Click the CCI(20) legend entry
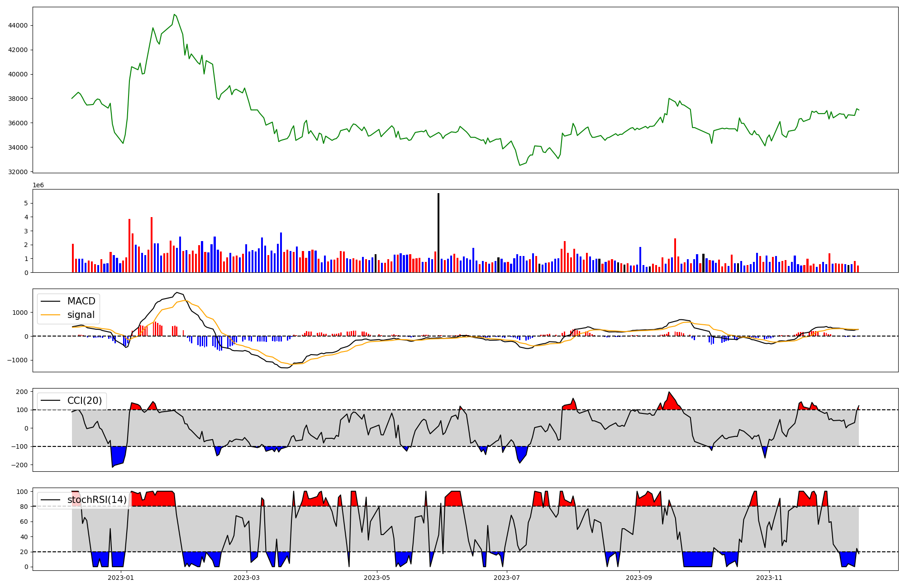905x588 pixels. (85, 401)
